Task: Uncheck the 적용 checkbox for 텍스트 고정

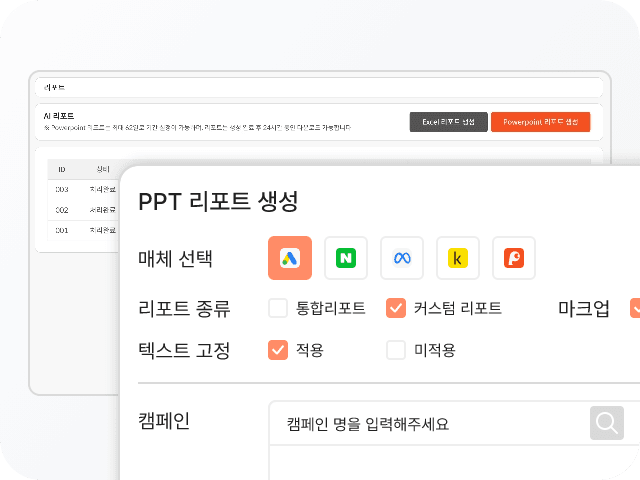Action: coord(278,350)
